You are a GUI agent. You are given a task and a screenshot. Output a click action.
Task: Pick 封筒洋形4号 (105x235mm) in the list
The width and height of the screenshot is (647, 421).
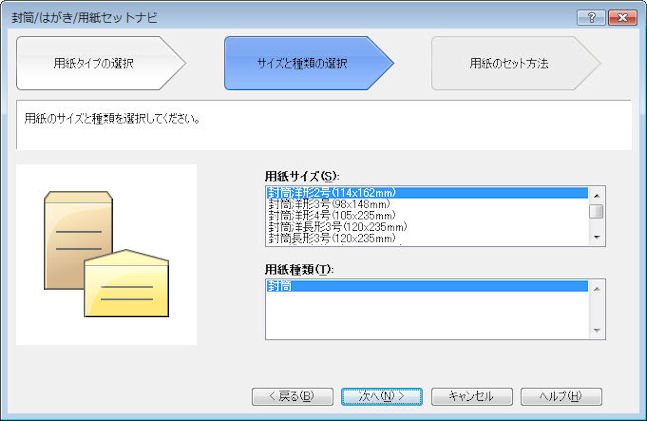[331, 215]
